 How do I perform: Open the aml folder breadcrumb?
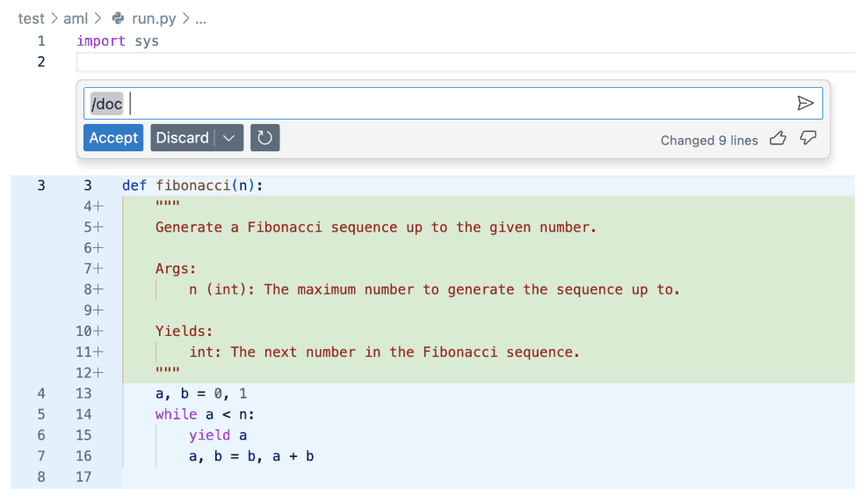[76, 18]
